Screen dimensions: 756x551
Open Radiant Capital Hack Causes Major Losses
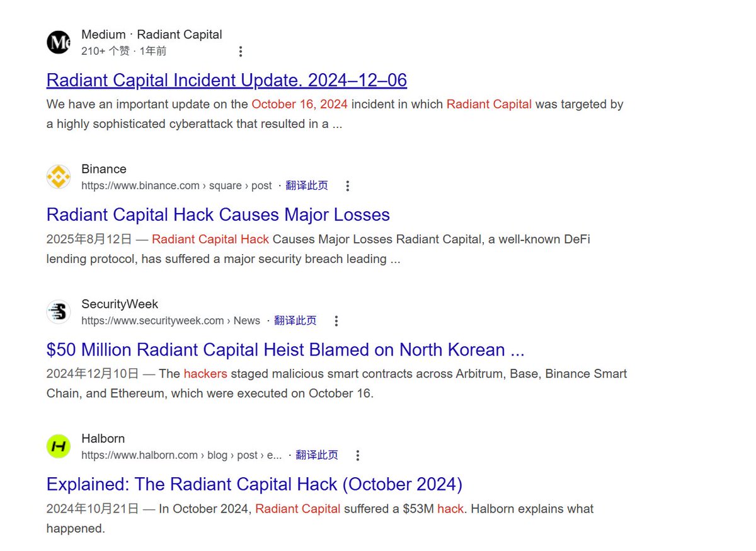[x=218, y=215]
